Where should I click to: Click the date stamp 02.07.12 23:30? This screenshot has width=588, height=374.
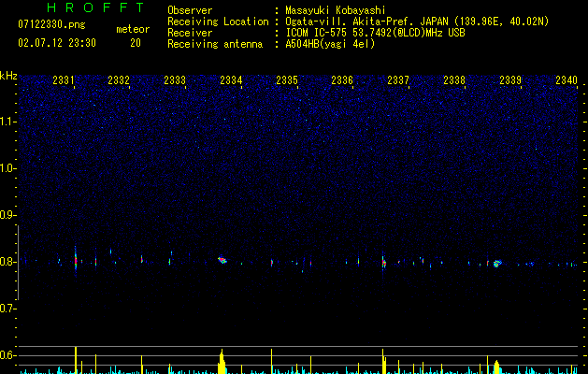coord(57,43)
